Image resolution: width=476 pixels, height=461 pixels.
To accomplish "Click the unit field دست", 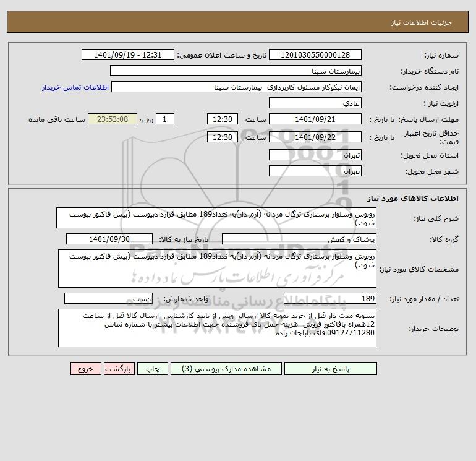I will 108,299.
